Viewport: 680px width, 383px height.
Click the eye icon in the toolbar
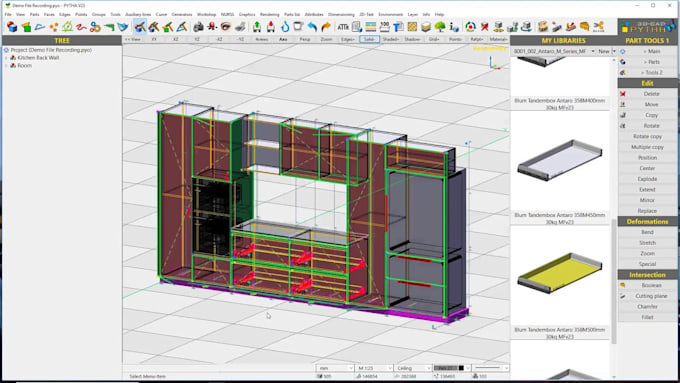click(226, 27)
